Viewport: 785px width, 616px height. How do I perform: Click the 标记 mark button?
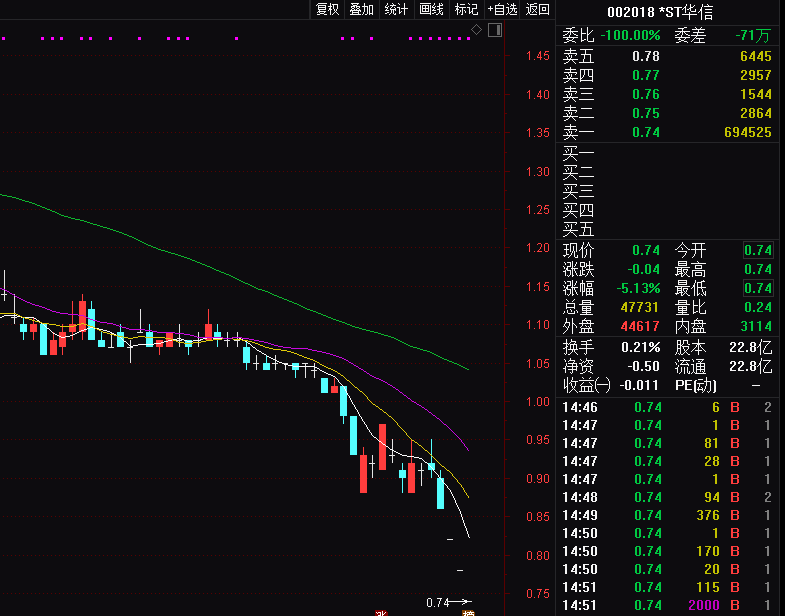click(x=466, y=9)
